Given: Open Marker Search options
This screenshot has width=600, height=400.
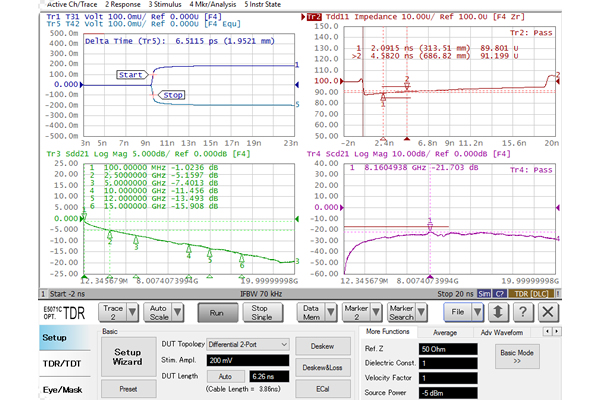Looking at the screenshot, I should (402, 314).
